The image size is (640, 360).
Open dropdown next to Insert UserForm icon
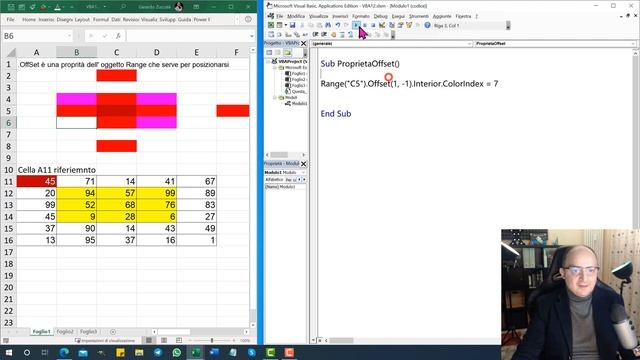pos(286,25)
